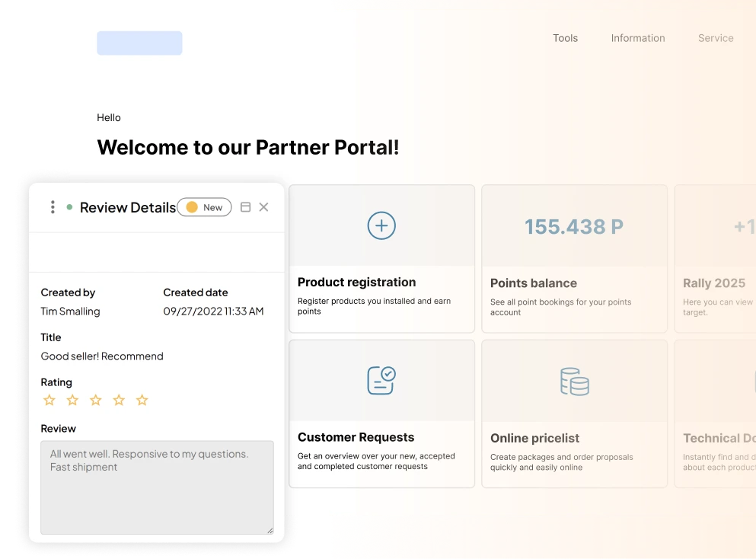This screenshot has height=559, width=756.
Task: Click the Customer Requests checklist icon
Action: (381, 380)
